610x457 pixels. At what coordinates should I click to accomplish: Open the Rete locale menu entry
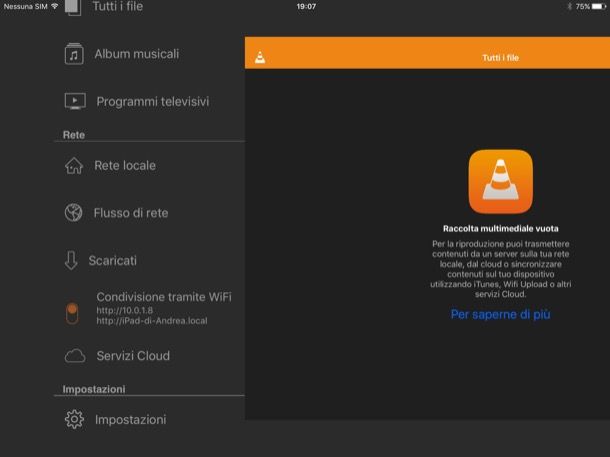click(x=125, y=166)
